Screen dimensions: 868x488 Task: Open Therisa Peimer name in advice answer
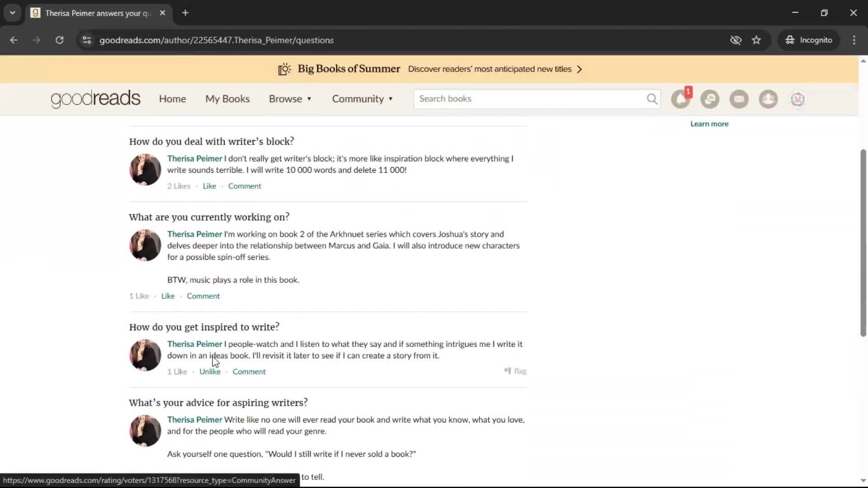tap(195, 419)
